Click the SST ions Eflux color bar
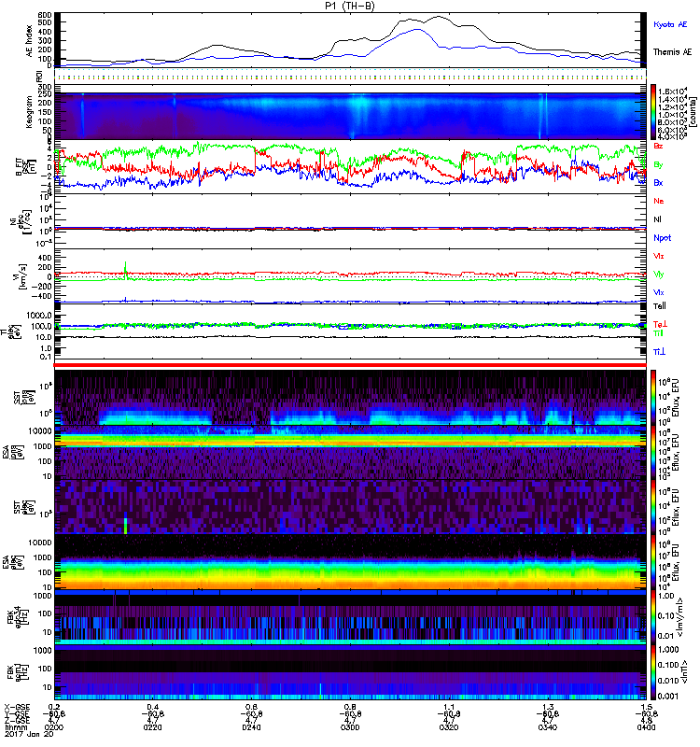700x747 pixels. [x=653, y=398]
